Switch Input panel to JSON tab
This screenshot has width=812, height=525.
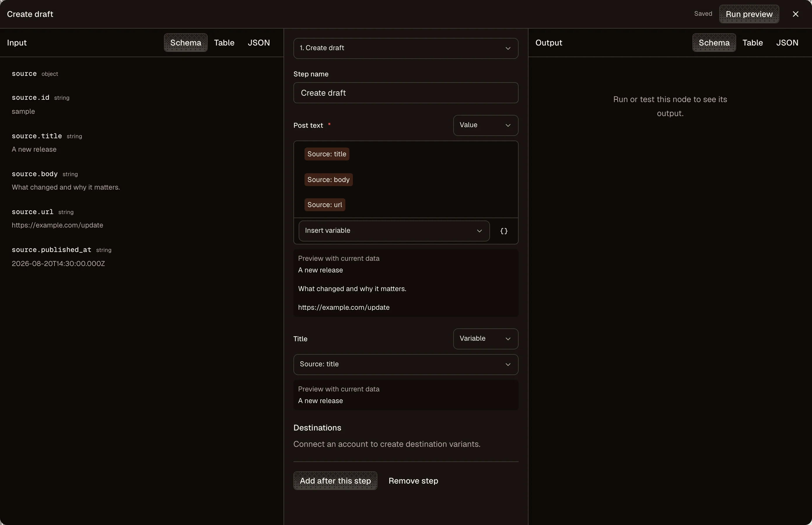(259, 43)
